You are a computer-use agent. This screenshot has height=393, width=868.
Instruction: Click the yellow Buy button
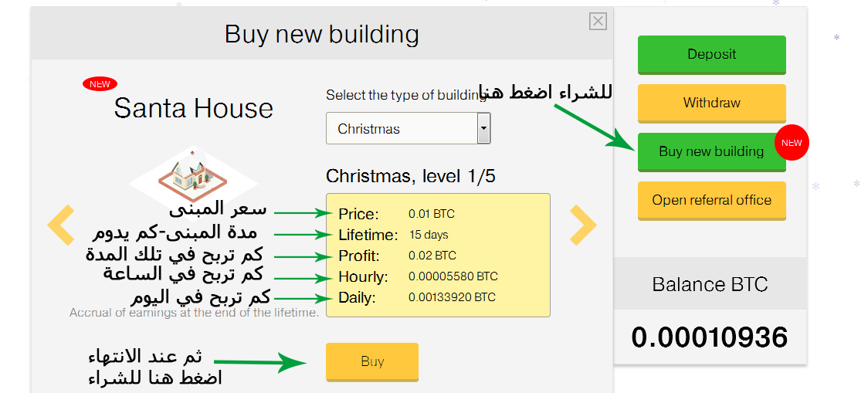coord(372,362)
